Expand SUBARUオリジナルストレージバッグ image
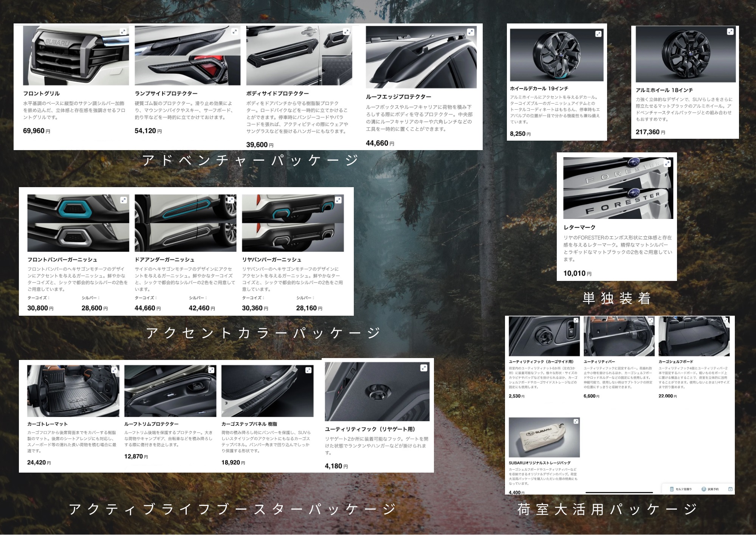Viewport: 756px width, 535px height. 576,421
